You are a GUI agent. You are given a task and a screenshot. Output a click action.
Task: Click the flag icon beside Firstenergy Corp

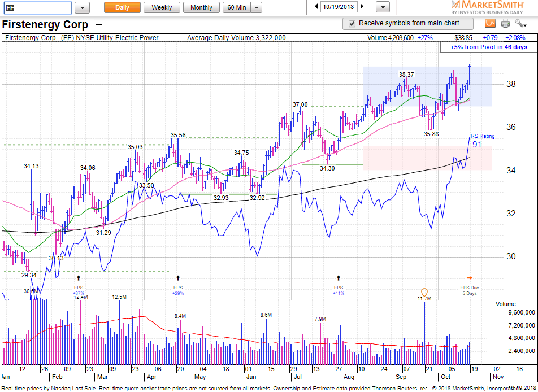99,24
